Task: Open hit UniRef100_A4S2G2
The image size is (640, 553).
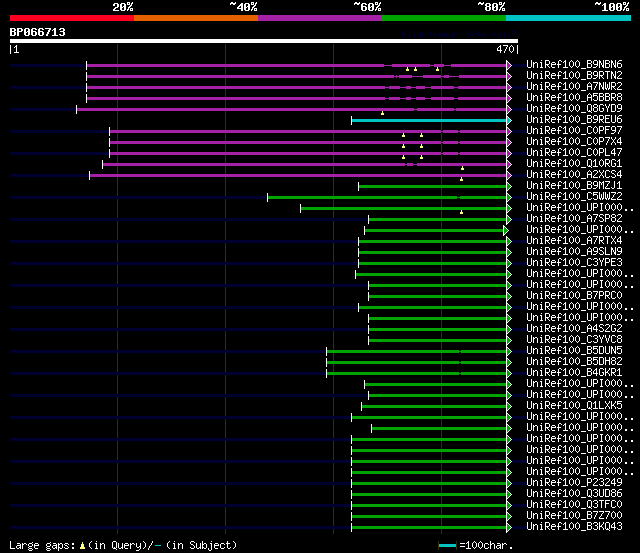Action: [574, 329]
